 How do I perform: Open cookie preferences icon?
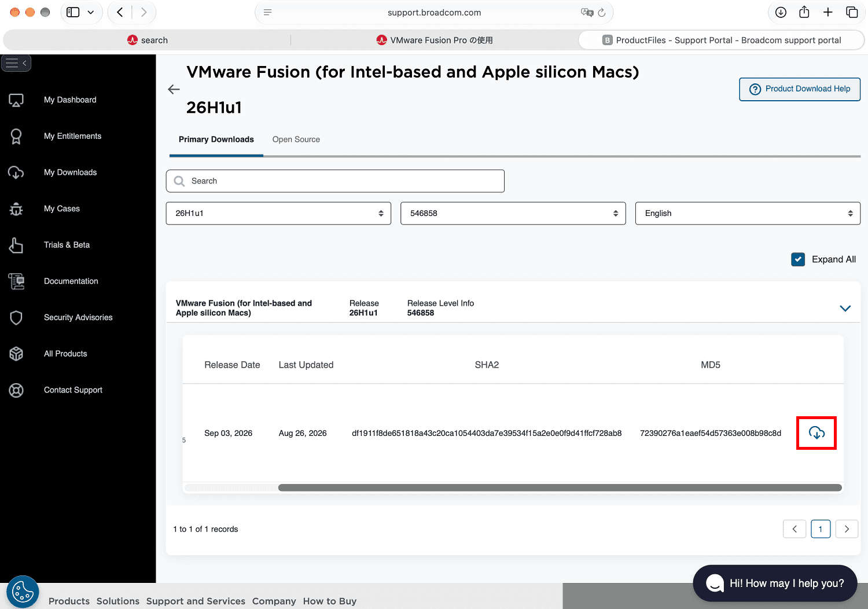pos(23,592)
